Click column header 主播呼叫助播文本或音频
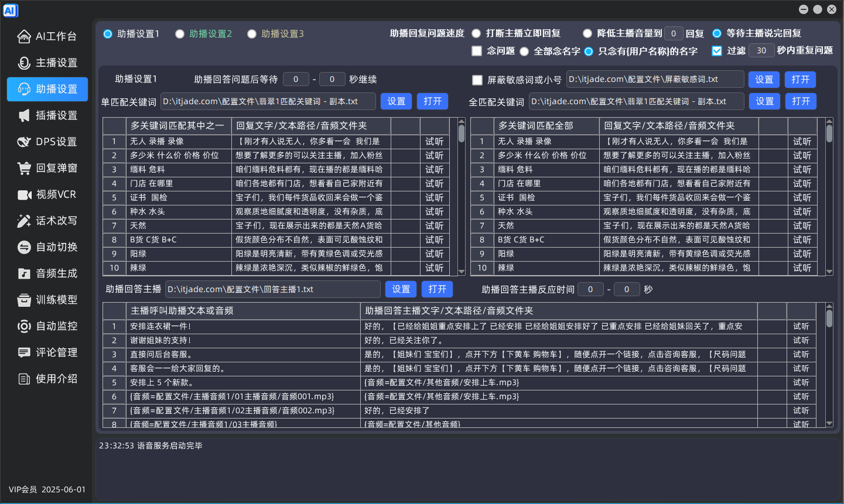Image resolution: width=844 pixels, height=504 pixels. click(243, 311)
